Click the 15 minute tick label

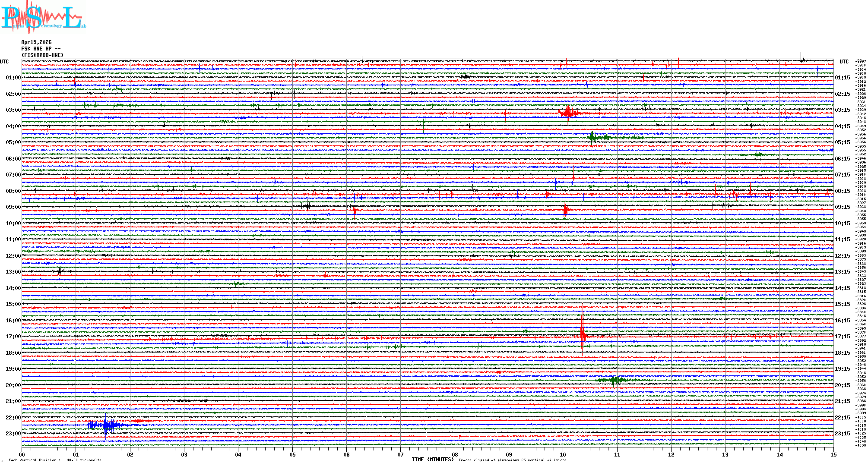[x=833, y=454]
